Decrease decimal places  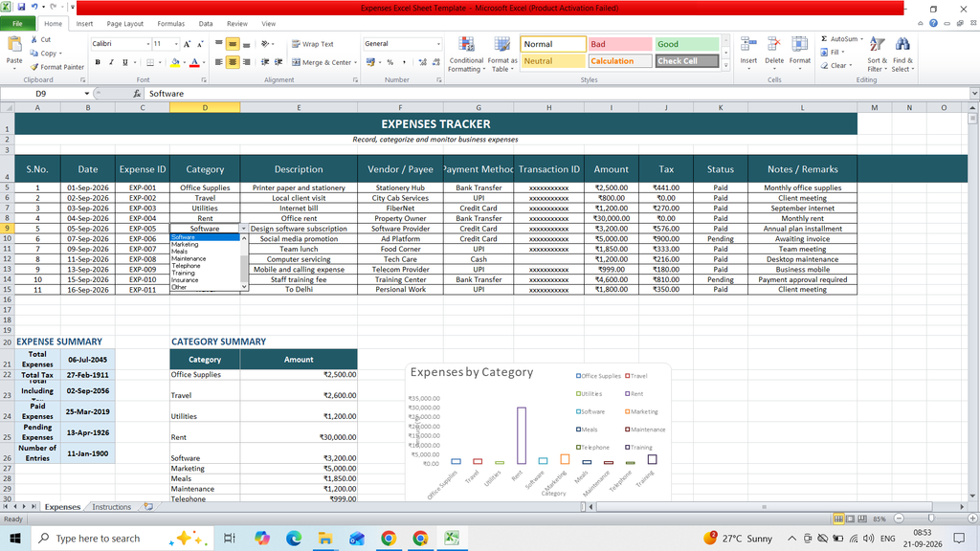click(x=435, y=62)
